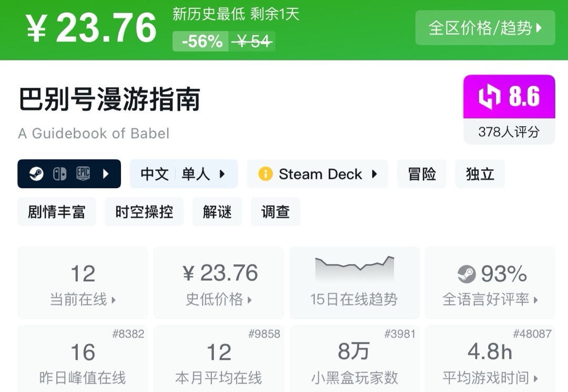This screenshot has width=568, height=392.
Task: Click the Steam logo beside 93% rating
Action: (466, 274)
